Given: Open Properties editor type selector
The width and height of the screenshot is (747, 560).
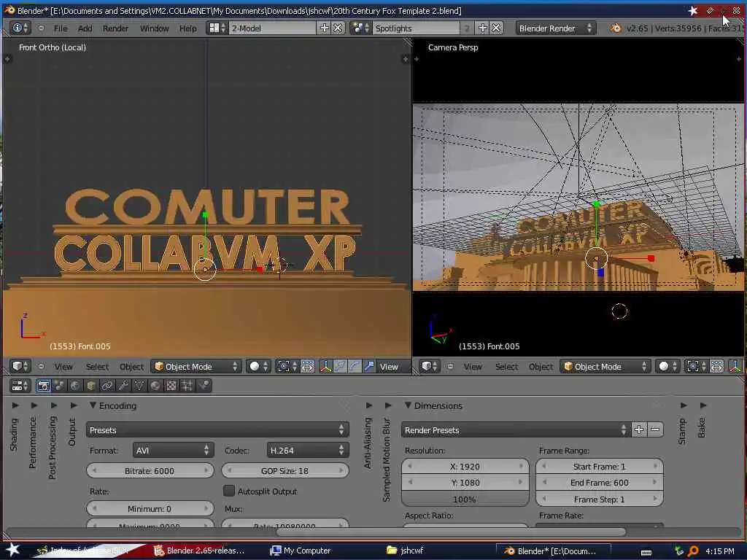Looking at the screenshot, I should 20,386.
